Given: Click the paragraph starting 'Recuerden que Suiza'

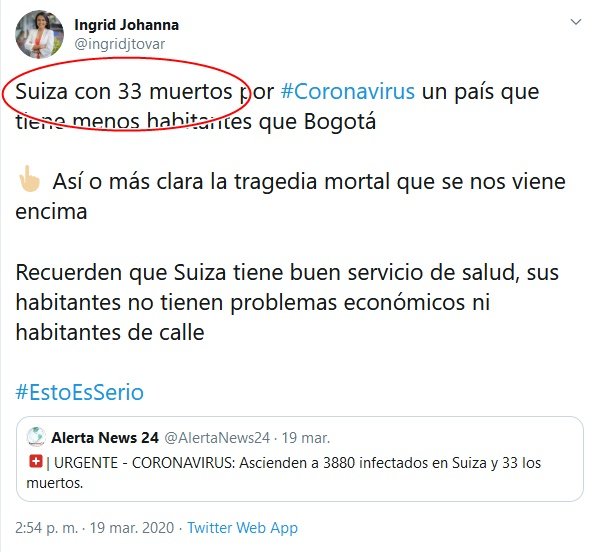Looking at the screenshot, I should [287, 302].
